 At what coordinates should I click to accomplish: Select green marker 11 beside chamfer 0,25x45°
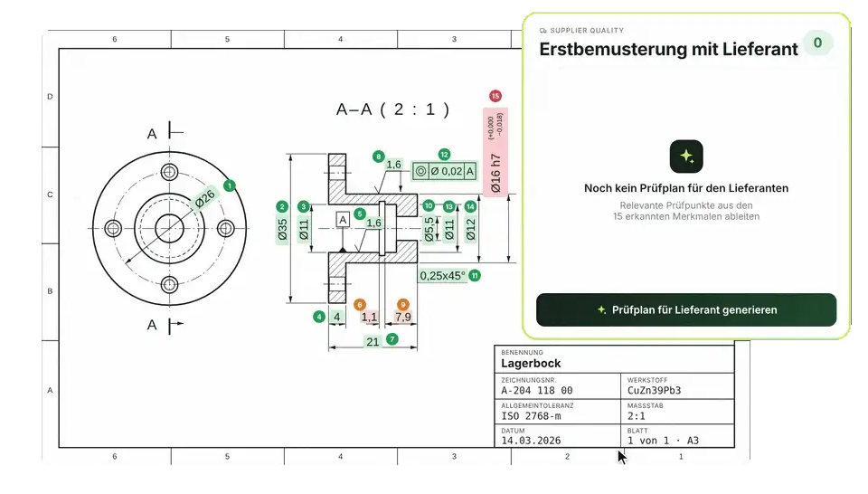coord(475,275)
